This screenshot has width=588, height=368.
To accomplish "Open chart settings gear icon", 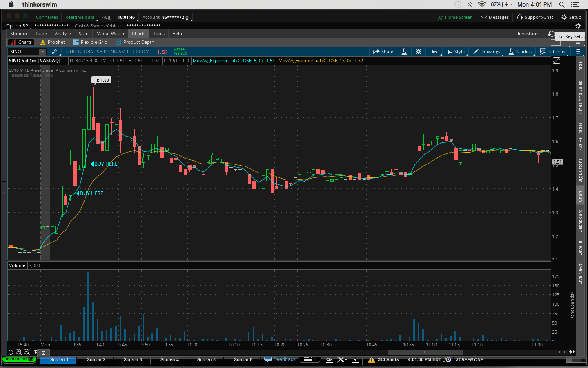I will [x=419, y=52].
